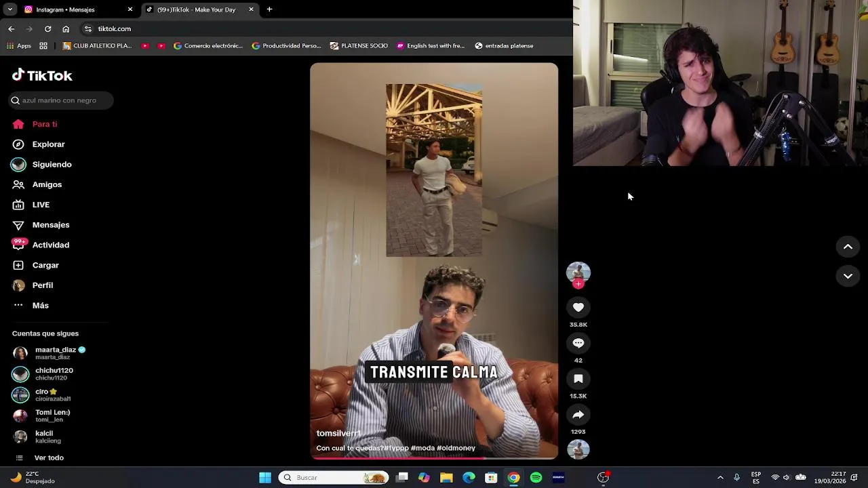Open the tab search dropdown
The width and height of the screenshot is (868, 488).
[9, 9]
